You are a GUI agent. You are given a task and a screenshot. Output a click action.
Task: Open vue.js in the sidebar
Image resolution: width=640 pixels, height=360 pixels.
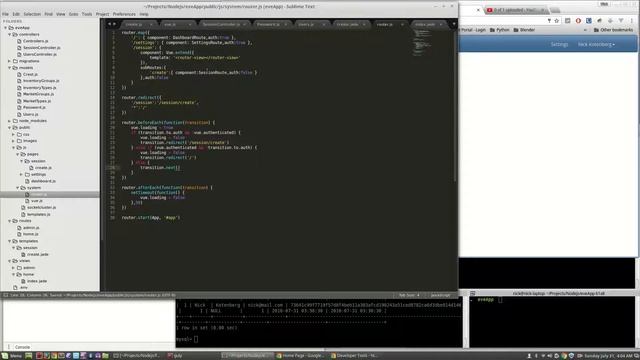coord(37,201)
